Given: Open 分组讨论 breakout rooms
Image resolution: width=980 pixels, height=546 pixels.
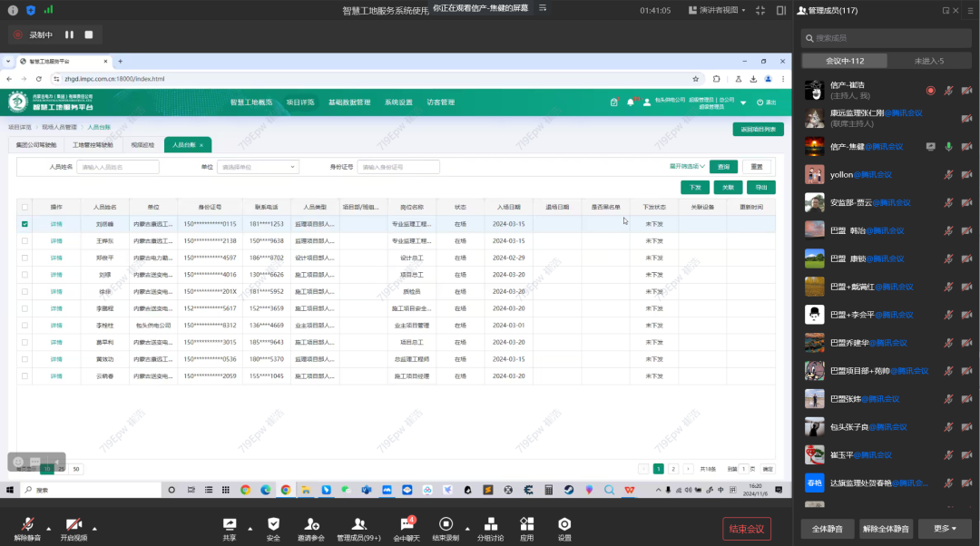Looking at the screenshot, I should click(x=491, y=529).
